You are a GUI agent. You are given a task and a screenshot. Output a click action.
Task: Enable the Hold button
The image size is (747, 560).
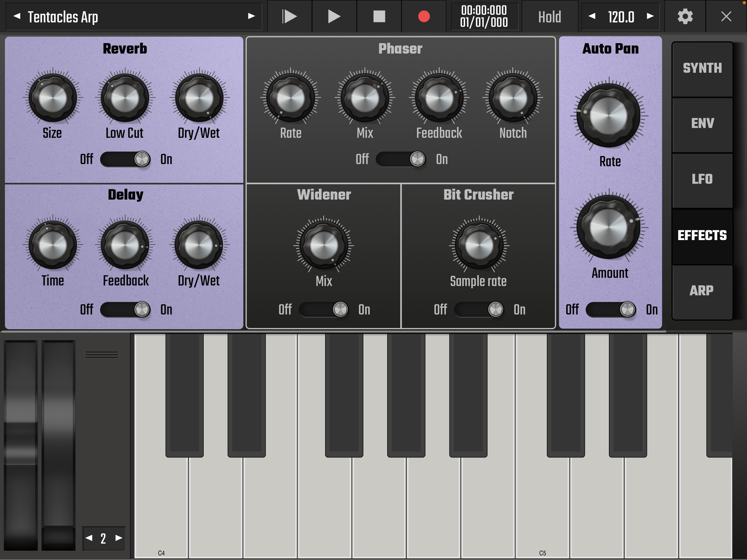tap(549, 17)
